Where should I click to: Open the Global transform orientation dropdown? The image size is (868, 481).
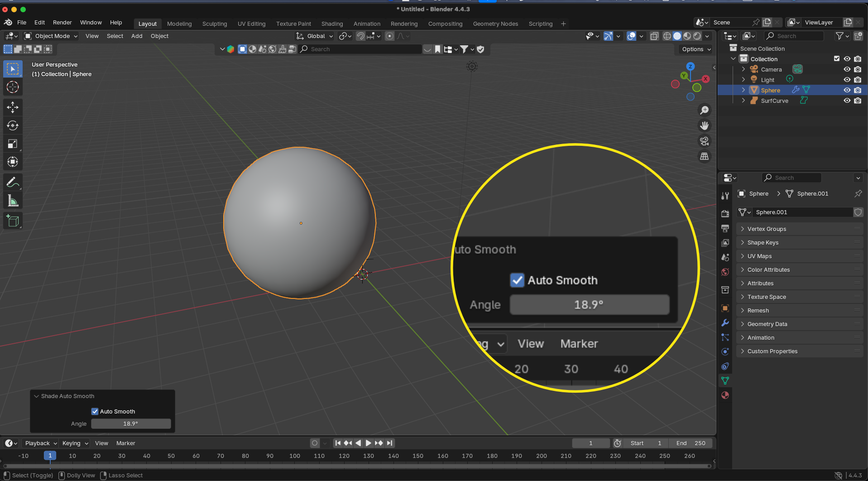click(314, 36)
